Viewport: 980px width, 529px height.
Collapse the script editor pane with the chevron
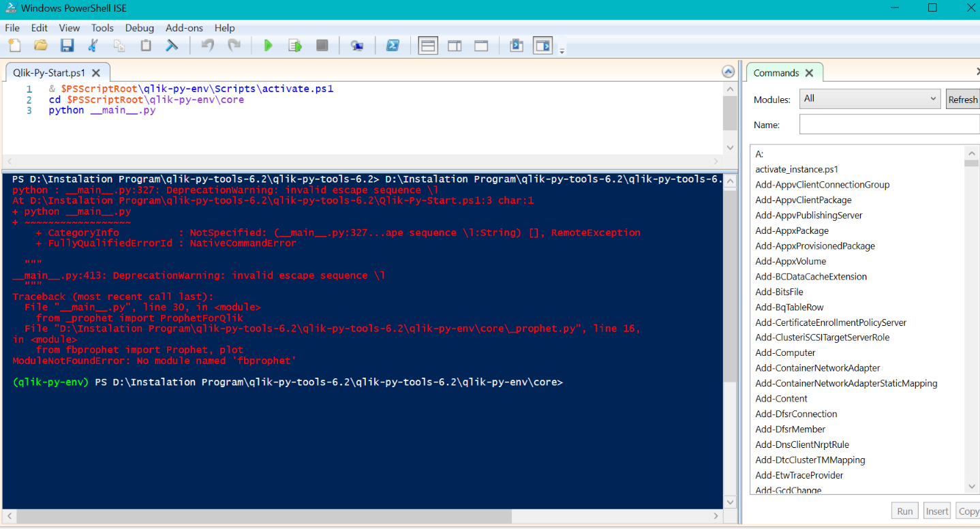[728, 71]
